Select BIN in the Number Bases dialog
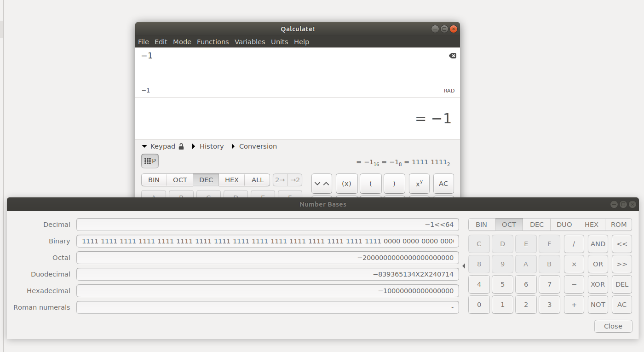The width and height of the screenshot is (644, 352). [x=482, y=225]
